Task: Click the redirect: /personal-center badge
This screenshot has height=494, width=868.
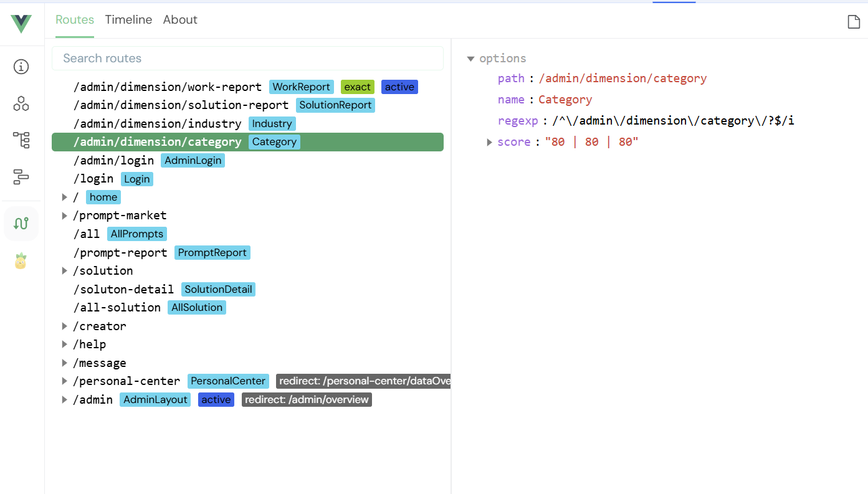Action: click(x=363, y=381)
